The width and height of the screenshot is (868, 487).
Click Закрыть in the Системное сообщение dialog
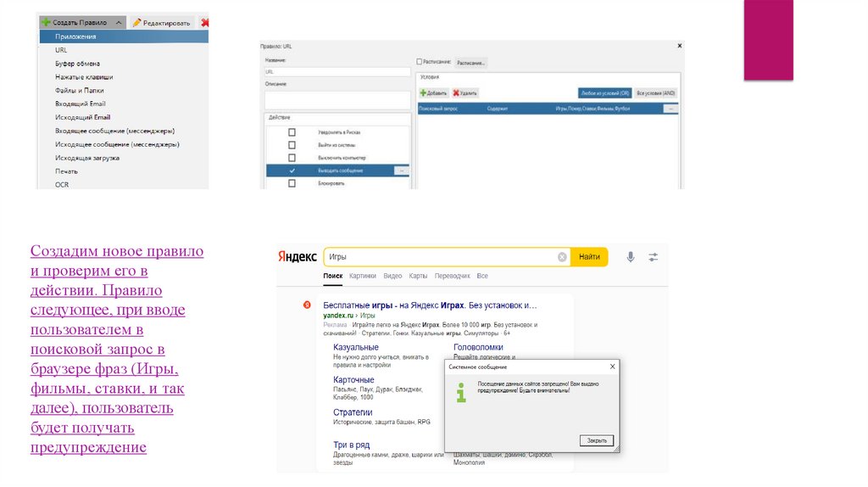coord(596,440)
